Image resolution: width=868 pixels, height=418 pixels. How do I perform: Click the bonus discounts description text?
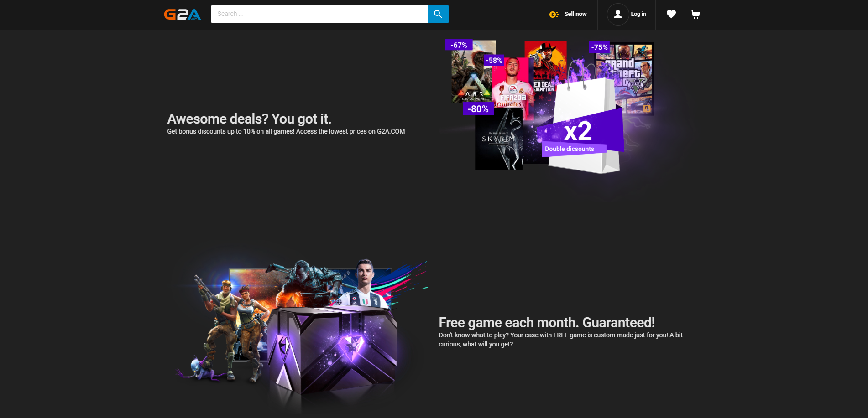coord(286,132)
